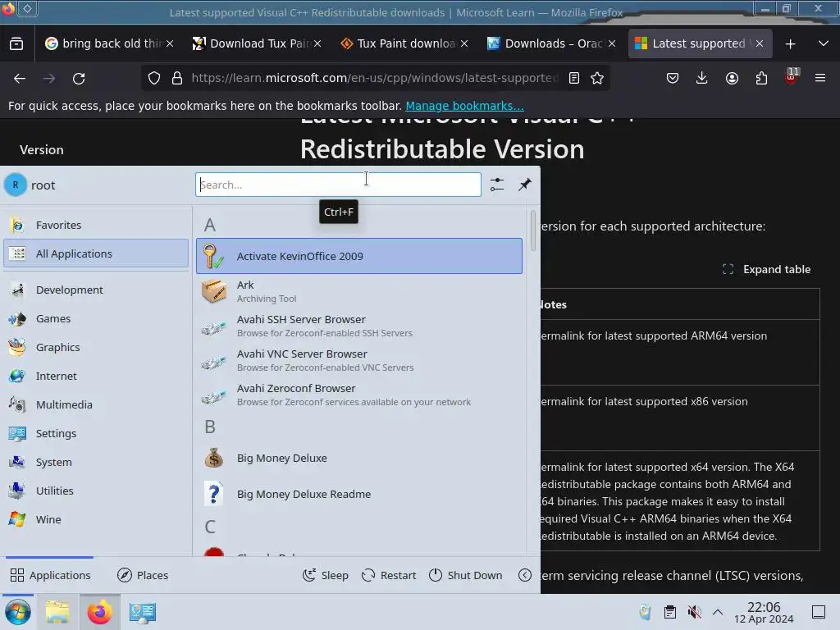Click the system tray device notifier icon

pos(645,612)
